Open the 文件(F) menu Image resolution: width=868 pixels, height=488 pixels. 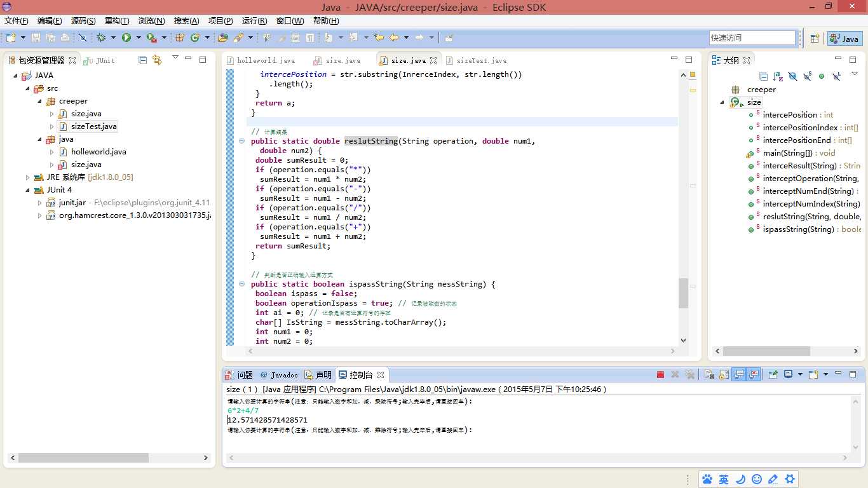click(17, 21)
